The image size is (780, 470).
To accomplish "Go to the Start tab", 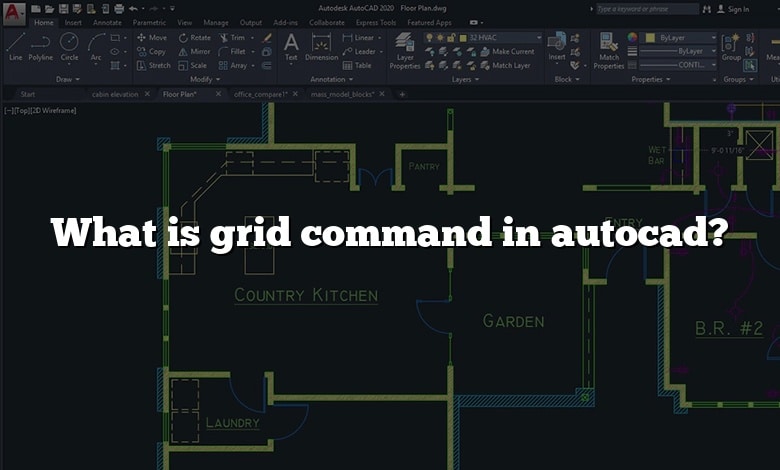I will coord(28,94).
